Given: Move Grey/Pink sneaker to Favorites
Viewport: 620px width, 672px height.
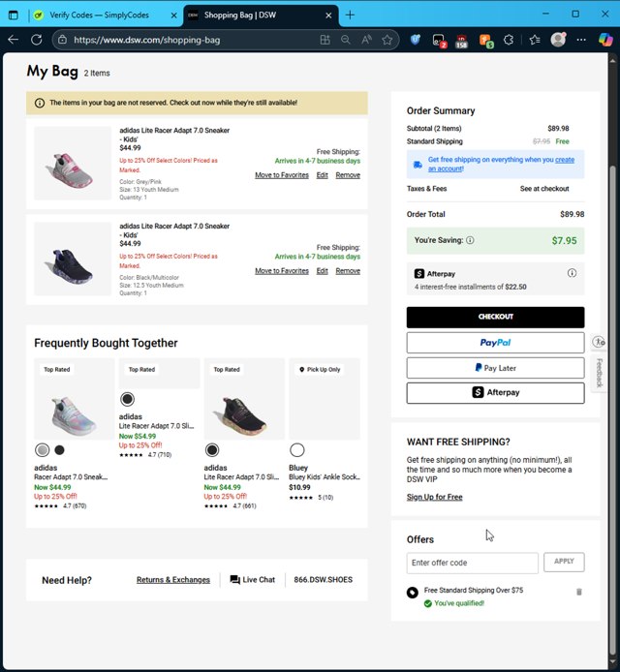Looking at the screenshot, I should 282,175.
